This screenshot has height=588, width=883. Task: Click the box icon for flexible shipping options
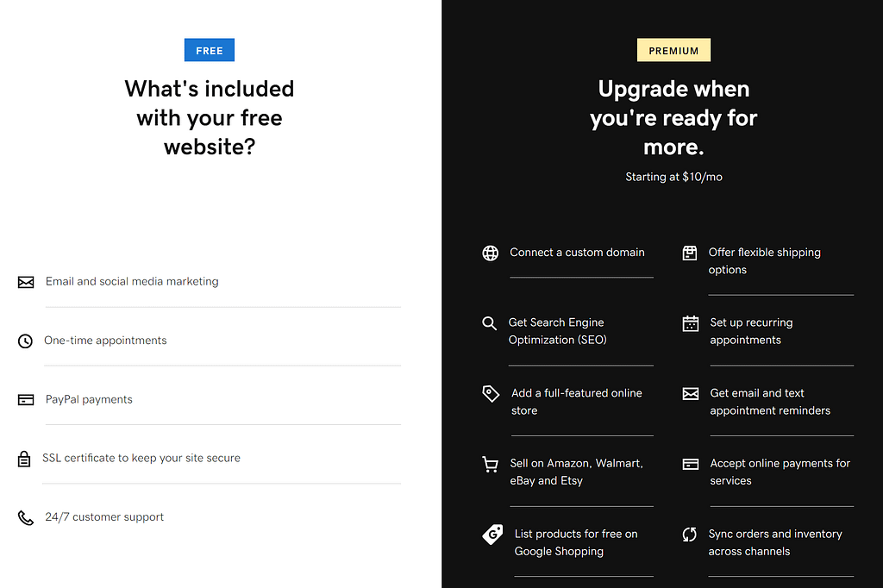(690, 253)
